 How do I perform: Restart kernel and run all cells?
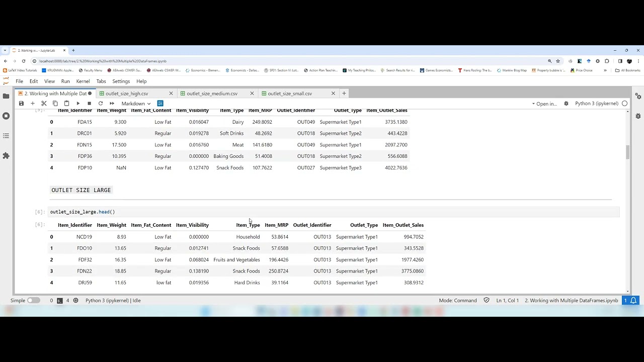pyautogui.click(x=112, y=104)
